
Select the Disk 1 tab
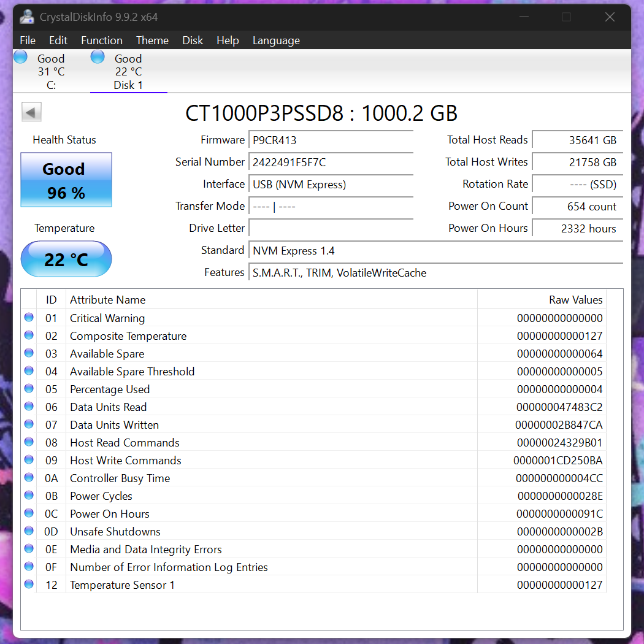129,72
